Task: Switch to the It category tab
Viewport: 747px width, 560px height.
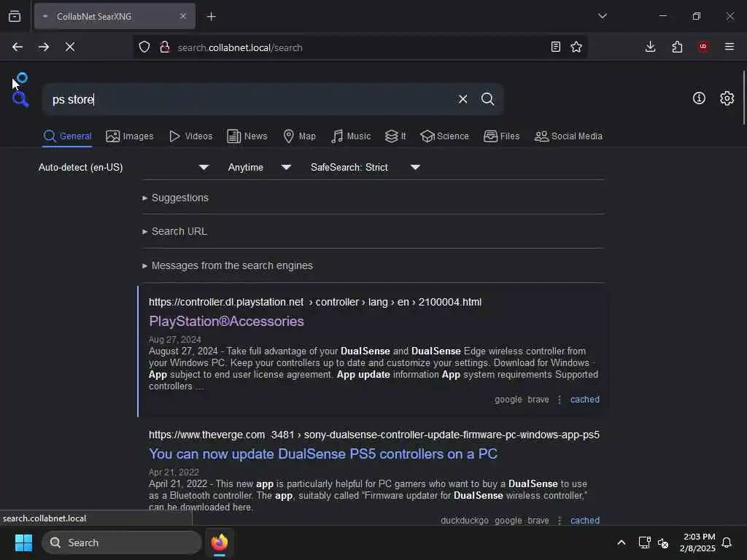Action: coord(395,136)
